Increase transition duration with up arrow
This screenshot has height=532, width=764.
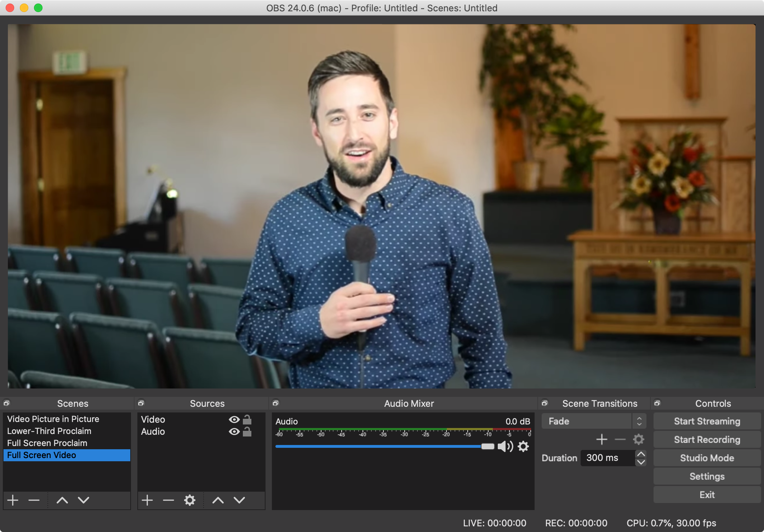641,454
